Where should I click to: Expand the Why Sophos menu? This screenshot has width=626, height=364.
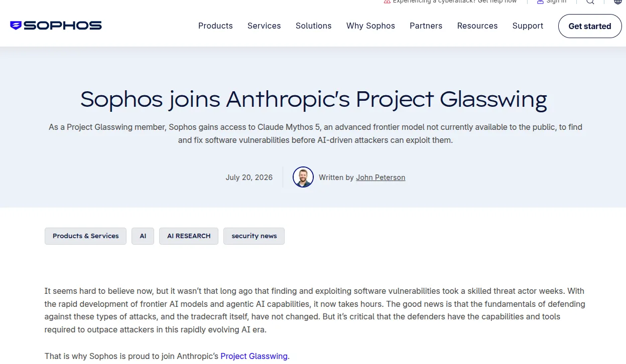370,26
